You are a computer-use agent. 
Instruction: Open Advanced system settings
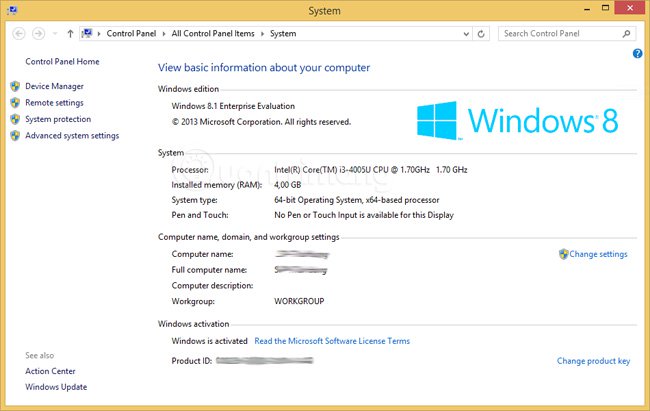pos(72,136)
